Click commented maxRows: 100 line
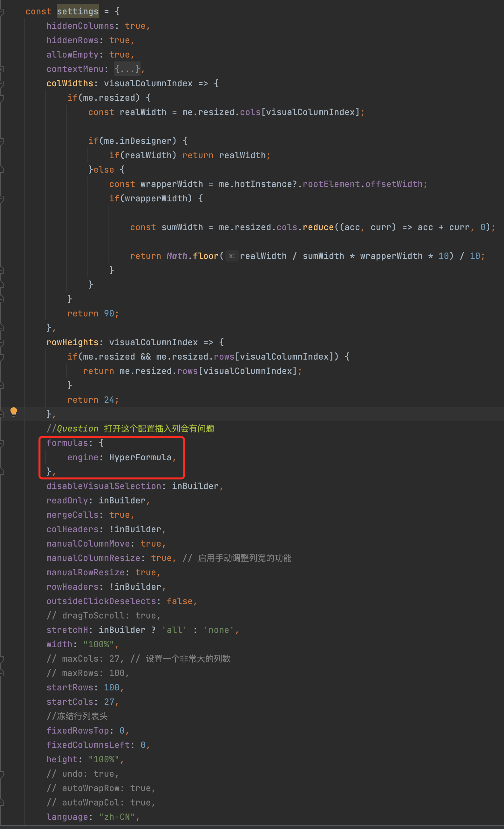The height and width of the screenshot is (829, 504). coord(88,673)
